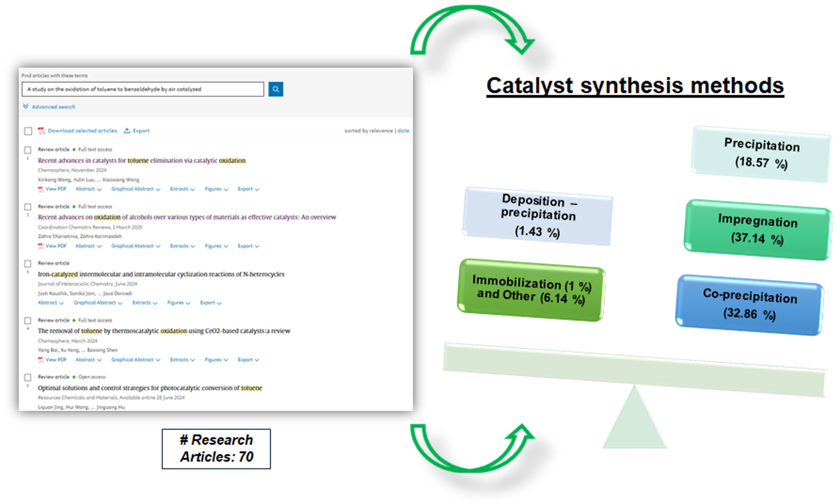
Task: Open Export dropdown for CeO2-based catalysts review
Action: tap(248, 360)
